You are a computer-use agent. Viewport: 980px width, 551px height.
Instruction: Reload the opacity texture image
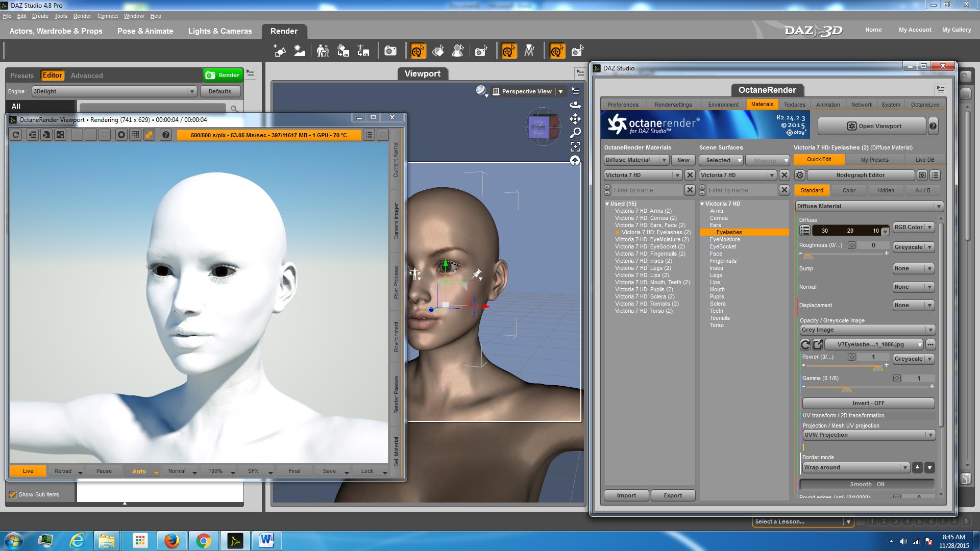pos(805,344)
